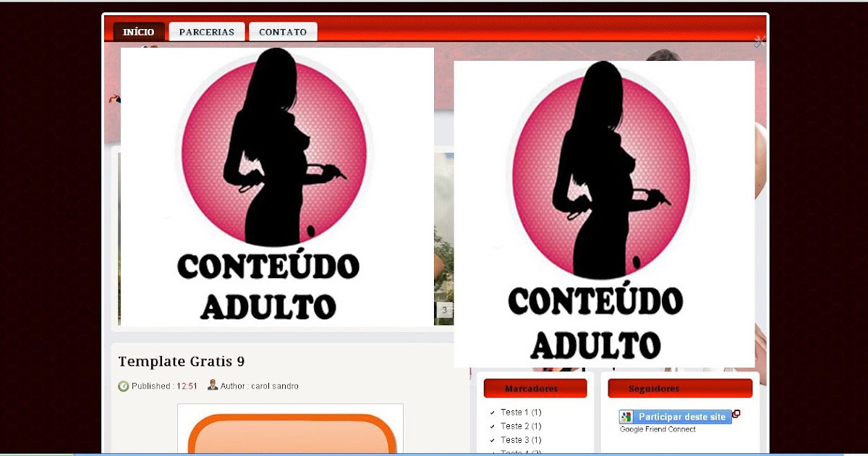The width and height of the screenshot is (868, 456).
Task: Click the Seguidores widget heading
Action: tap(680, 389)
